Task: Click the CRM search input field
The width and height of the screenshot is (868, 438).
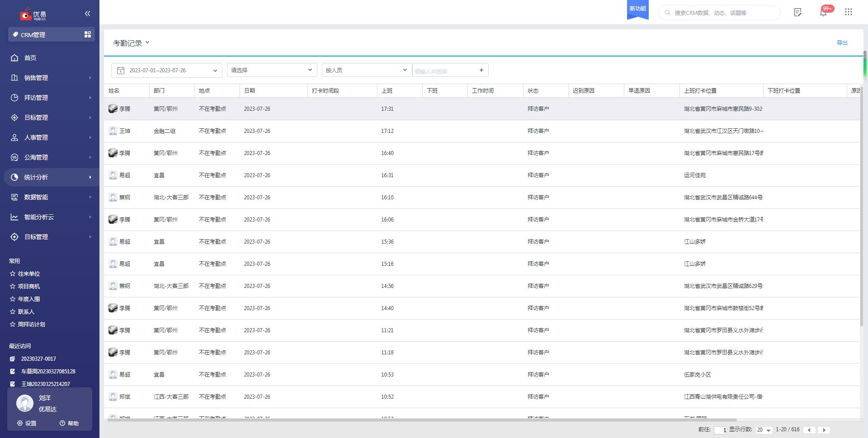Action: (x=723, y=13)
